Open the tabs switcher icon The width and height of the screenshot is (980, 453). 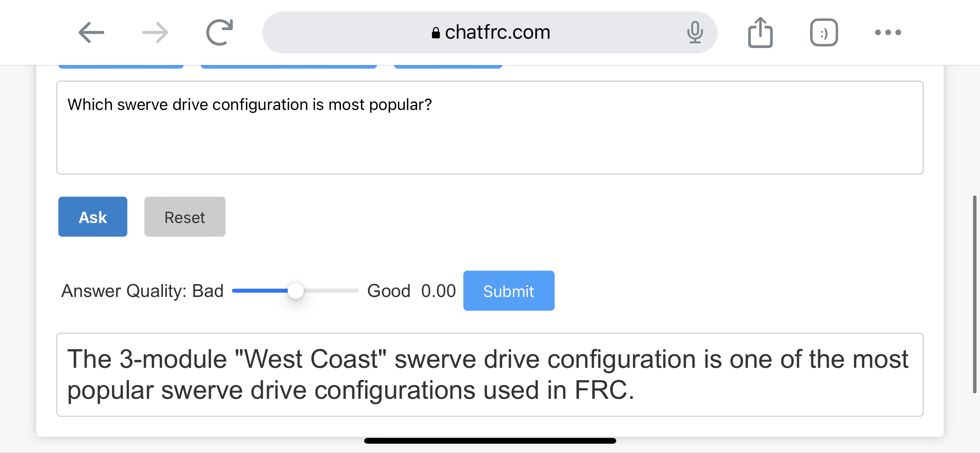point(824,32)
